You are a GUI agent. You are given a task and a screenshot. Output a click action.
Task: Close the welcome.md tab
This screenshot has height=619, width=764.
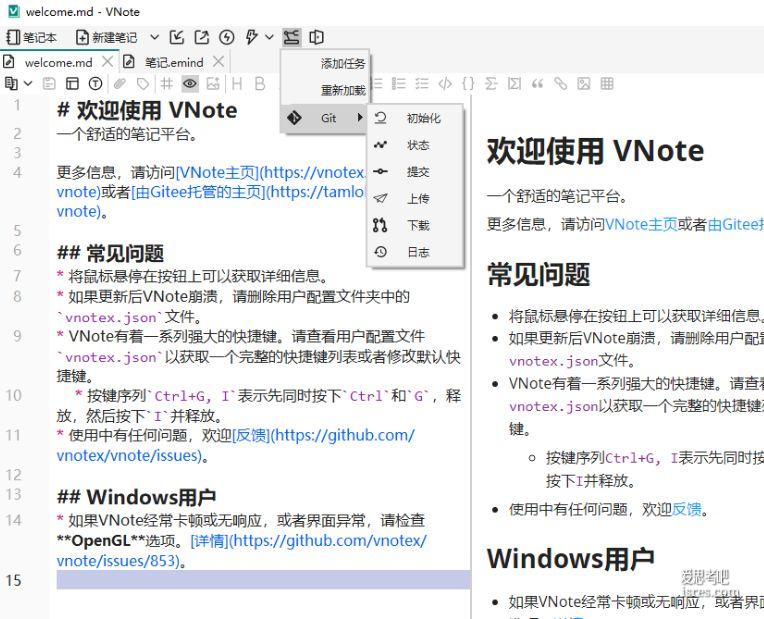click(107, 62)
